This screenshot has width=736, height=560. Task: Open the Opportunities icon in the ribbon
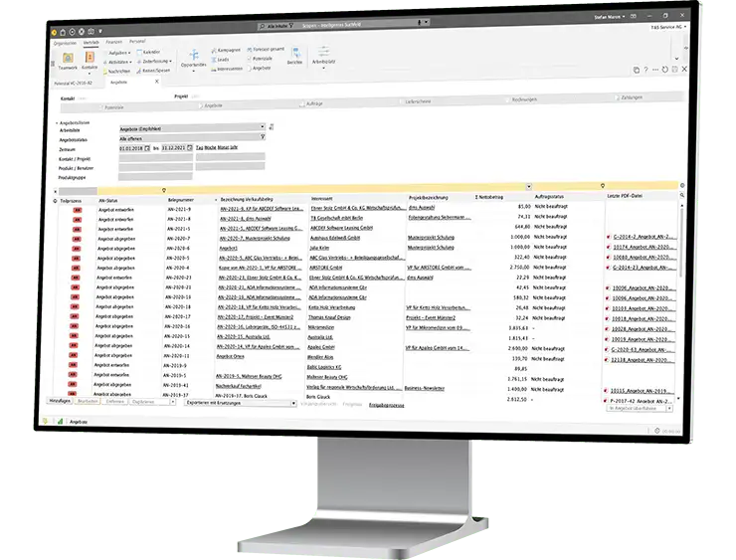coord(194,55)
